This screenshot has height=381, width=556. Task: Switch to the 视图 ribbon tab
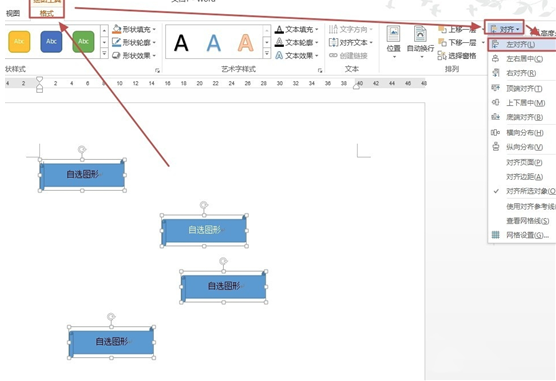(x=13, y=13)
